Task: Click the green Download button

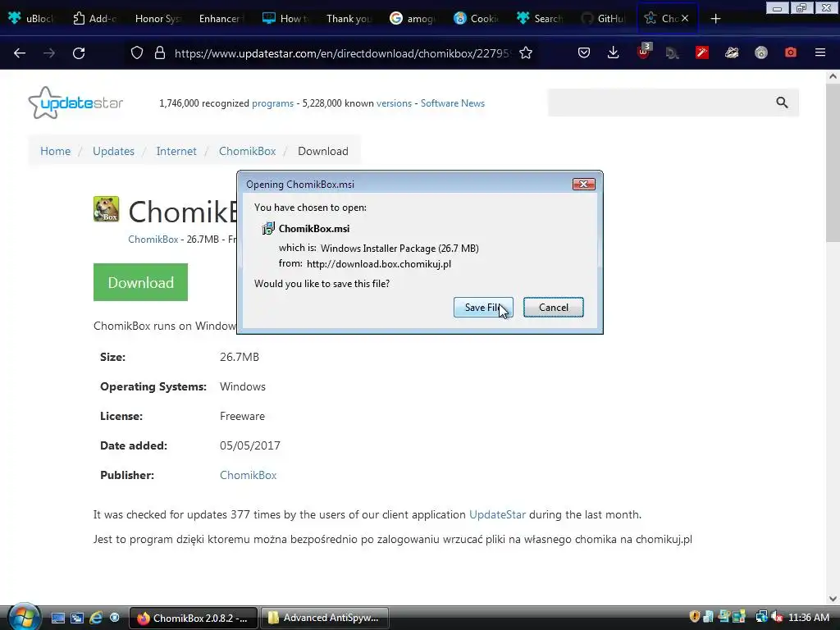Action: tap(140, 282)
